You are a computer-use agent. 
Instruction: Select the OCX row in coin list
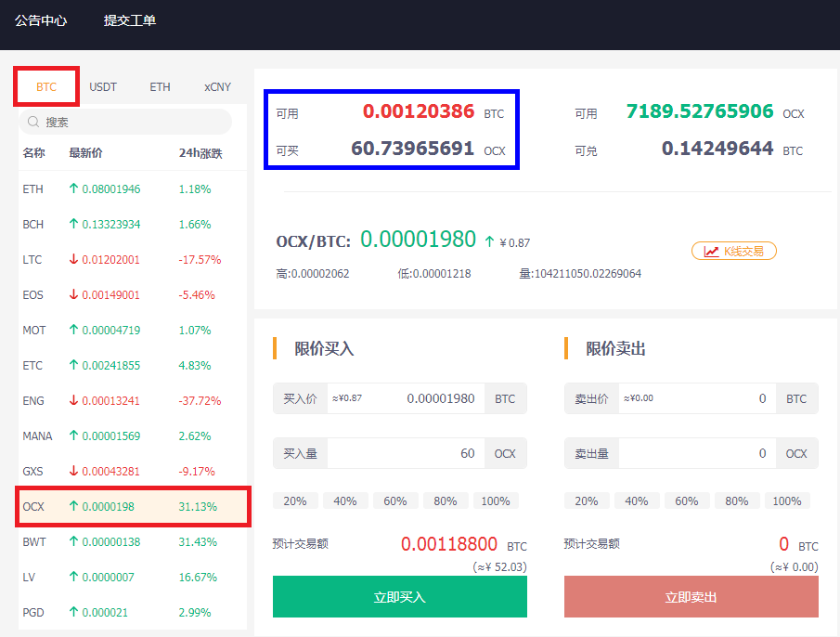coord(133,507)
